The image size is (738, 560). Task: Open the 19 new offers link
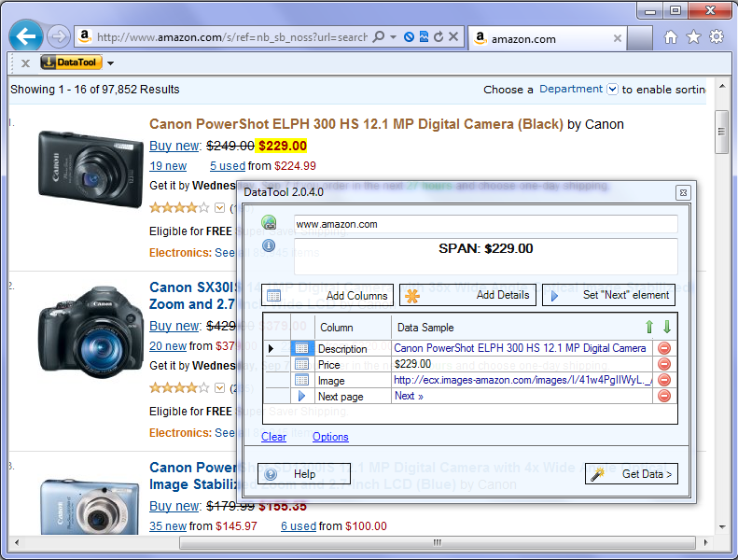[168, 166]
